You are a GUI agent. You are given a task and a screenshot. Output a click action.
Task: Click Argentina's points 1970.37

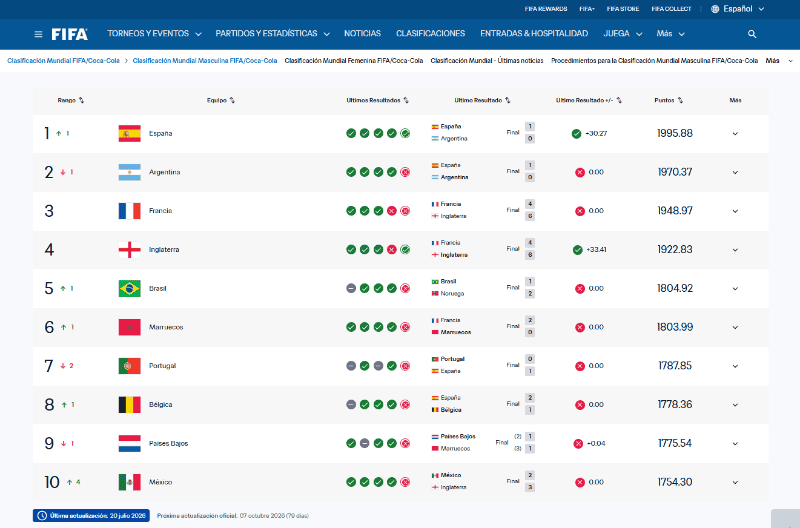(674, 172)
